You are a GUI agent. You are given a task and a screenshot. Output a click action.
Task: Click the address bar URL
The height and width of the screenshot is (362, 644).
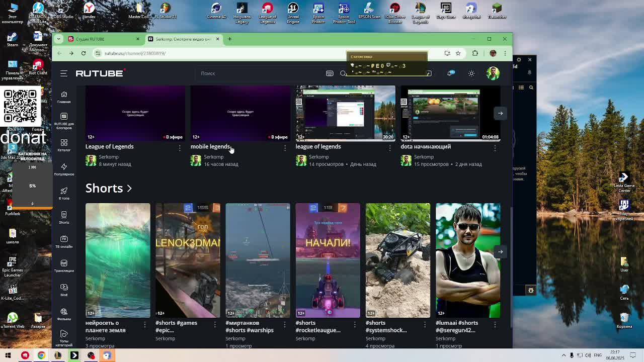[135, 53]
